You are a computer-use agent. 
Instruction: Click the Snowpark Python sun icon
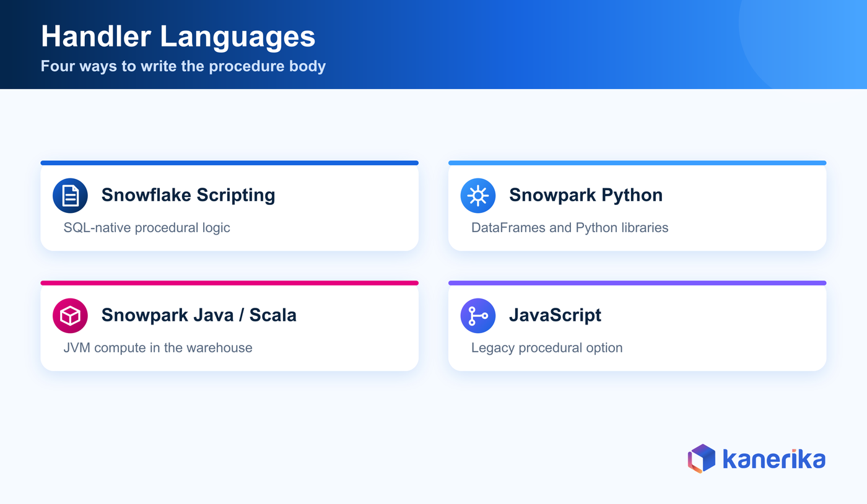click(x=478, y=196)
